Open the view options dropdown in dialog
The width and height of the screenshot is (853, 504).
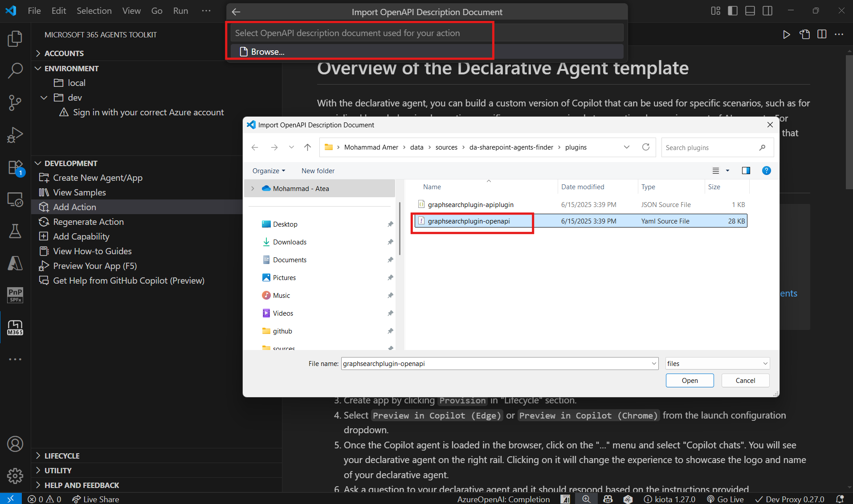click(728, 171)
